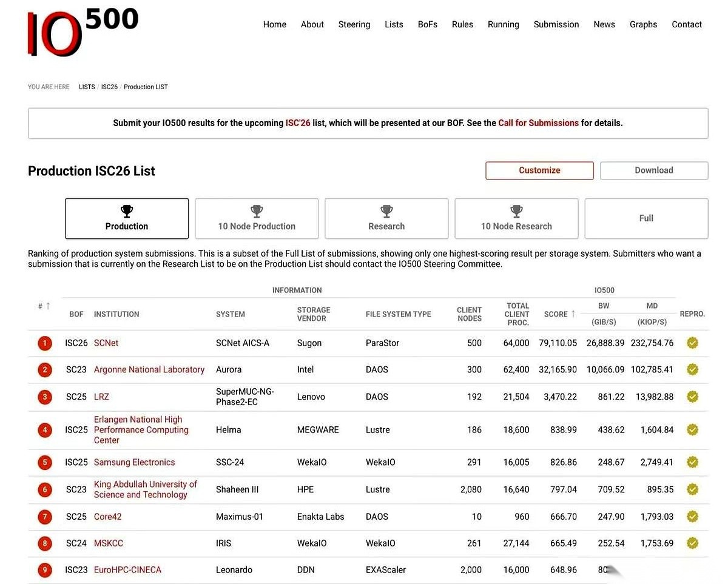
Task: Click the score value 79,110.05
Action: (x=558, y=343)
